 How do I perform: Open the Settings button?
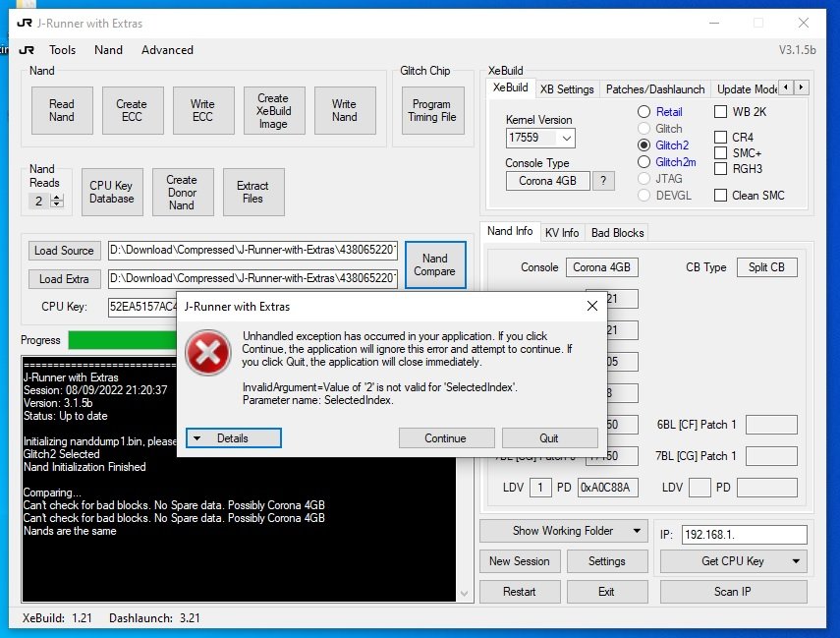pyautogui.click(x=607, y=561)
